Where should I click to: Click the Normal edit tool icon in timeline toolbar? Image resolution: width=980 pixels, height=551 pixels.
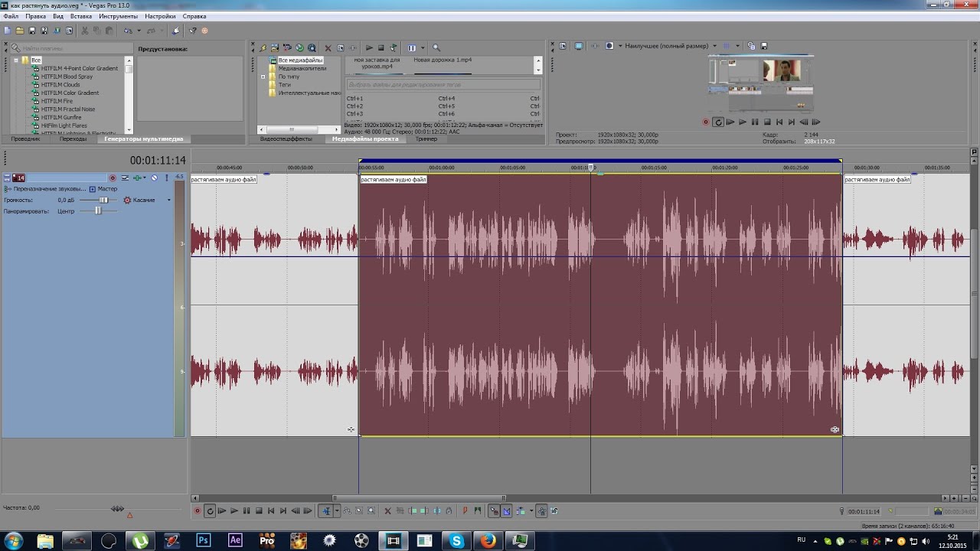tap(327, 511)
